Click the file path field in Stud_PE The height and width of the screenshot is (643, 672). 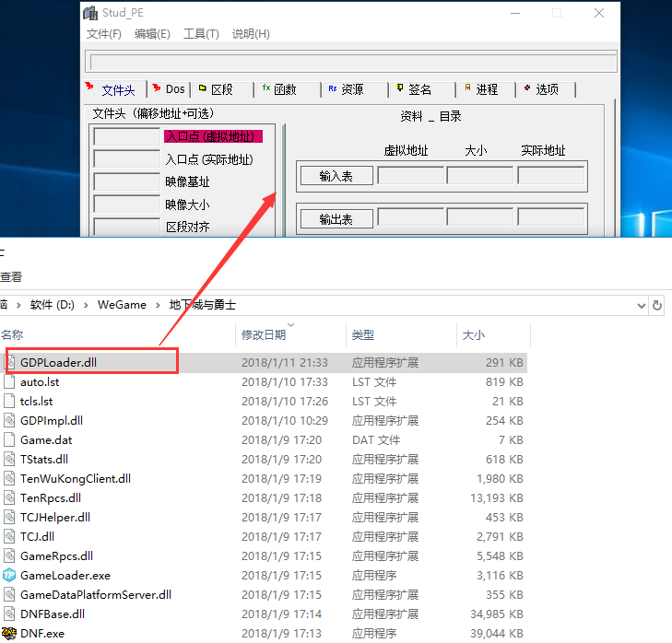(x=352, y=63)
